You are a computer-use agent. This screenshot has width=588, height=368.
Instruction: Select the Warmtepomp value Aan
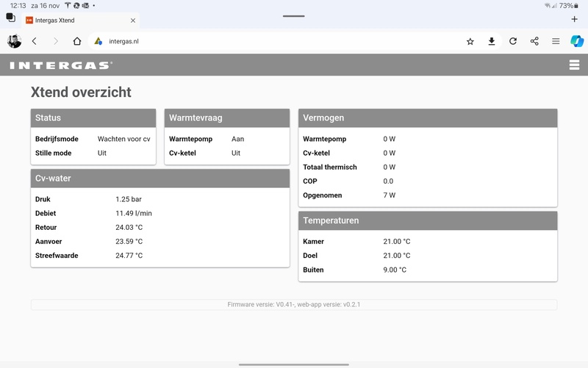click(237, 139)
